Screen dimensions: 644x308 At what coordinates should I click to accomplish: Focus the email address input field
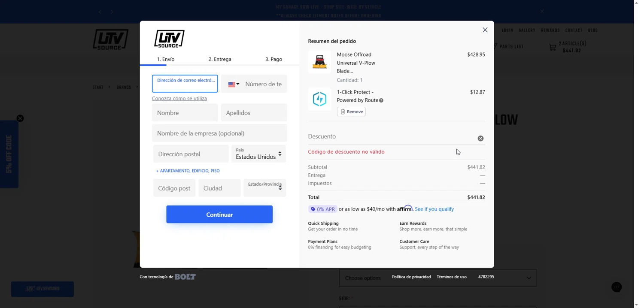coord(185,84)
